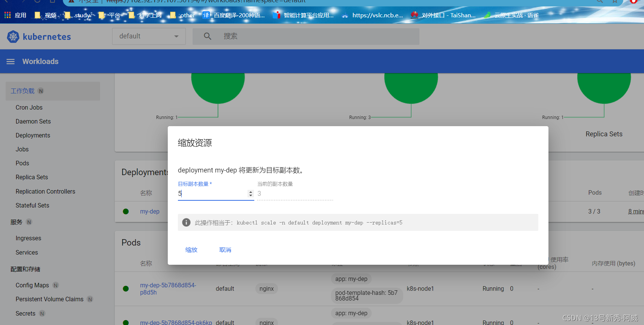Select Stateful Sets in the sidebar
644x325 pixels.
(x=32, y=205)
